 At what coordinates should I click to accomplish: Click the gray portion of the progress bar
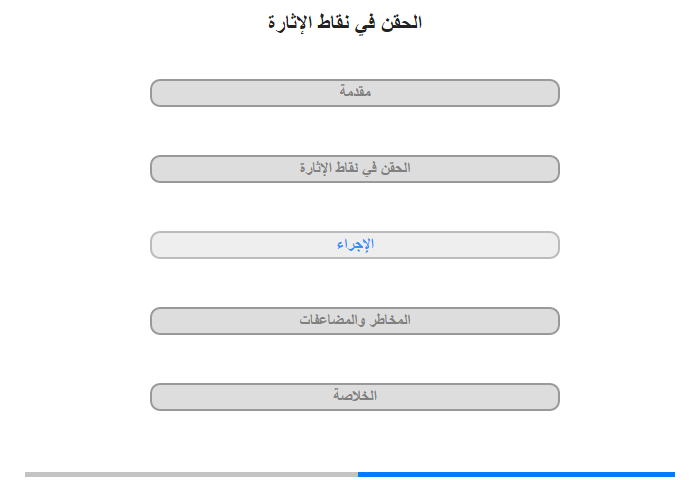[x=191, y=474]
